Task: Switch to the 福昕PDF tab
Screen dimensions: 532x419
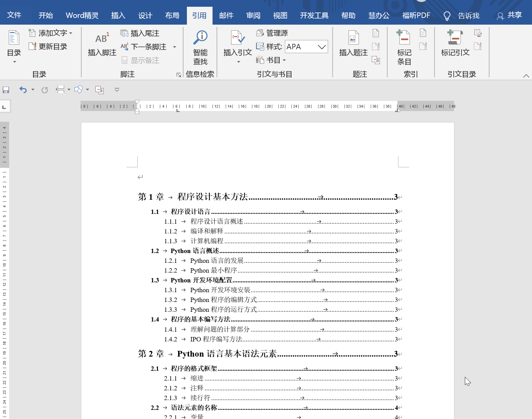Action: tap(416, 16)
